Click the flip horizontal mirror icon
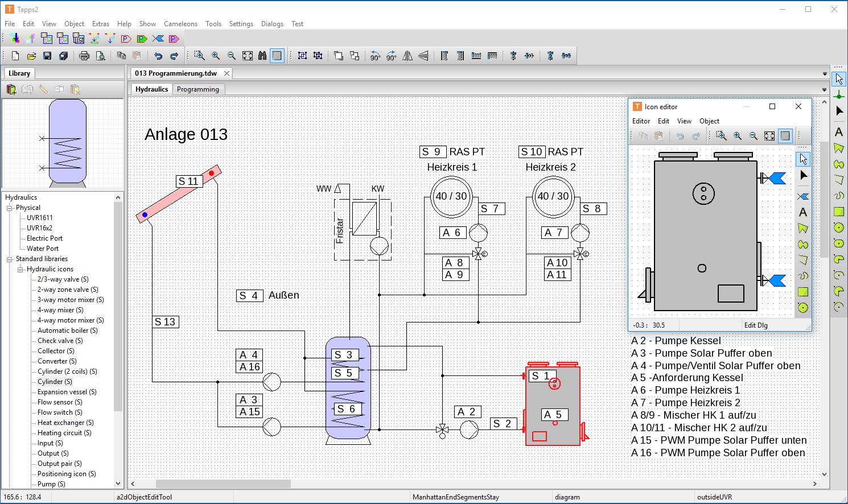 point(407,56)
